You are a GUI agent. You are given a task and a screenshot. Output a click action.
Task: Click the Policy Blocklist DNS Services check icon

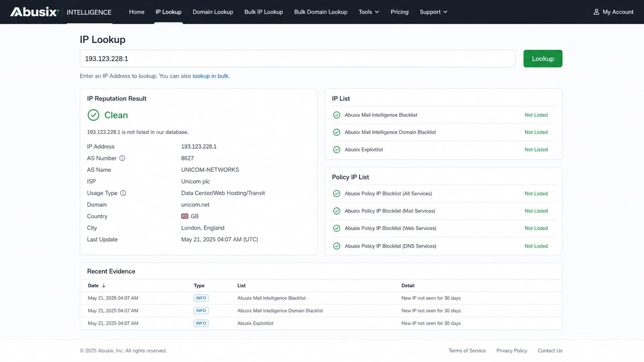click(x=337, y=246)
